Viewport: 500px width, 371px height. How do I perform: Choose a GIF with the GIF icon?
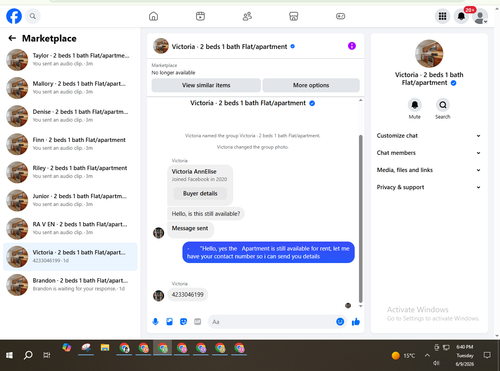pos(198,322)
